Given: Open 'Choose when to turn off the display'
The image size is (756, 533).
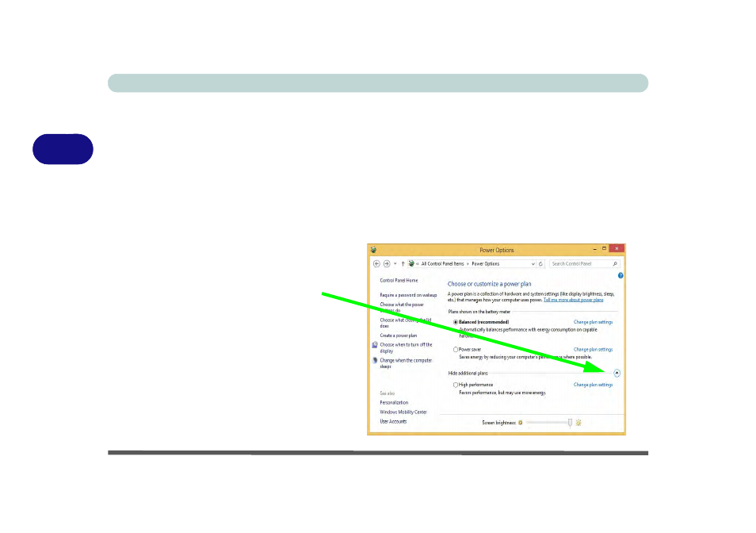Looking at the screenshot, I should (406, 347).
